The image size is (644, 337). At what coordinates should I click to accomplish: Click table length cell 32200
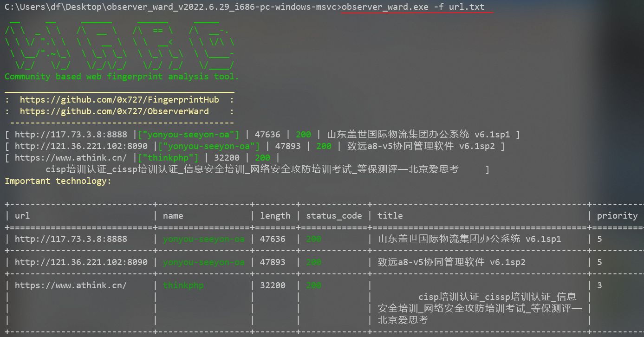pos(273,285)
